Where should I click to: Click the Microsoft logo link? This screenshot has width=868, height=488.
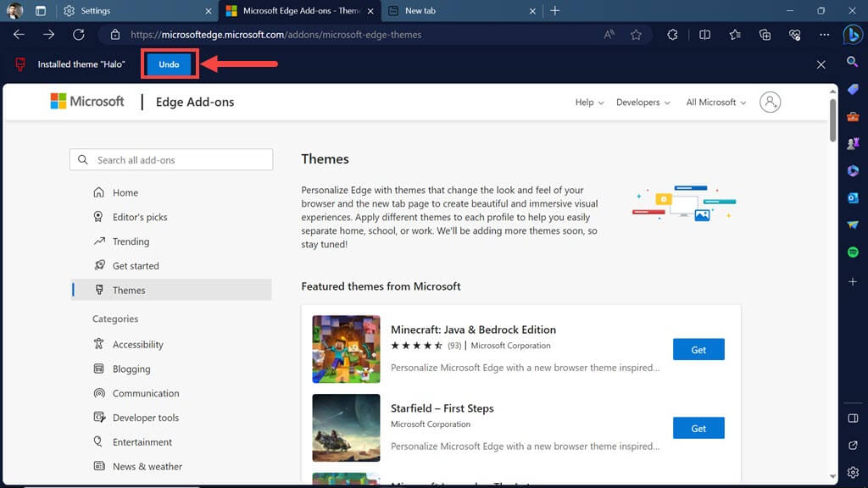(x=87, y=102)
